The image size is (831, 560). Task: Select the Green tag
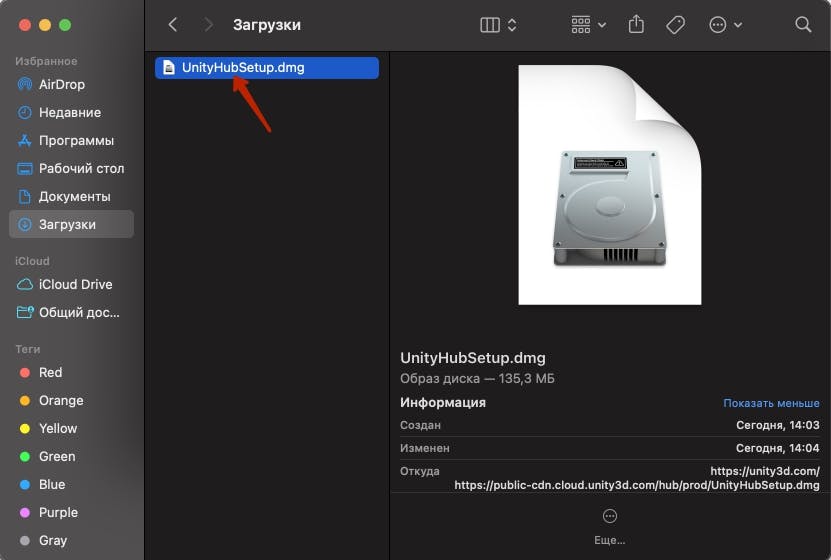(72, 456)
